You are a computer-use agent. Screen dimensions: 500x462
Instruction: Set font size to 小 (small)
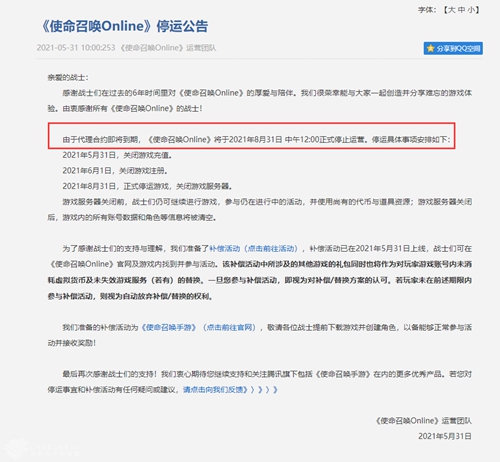(471, 10)
